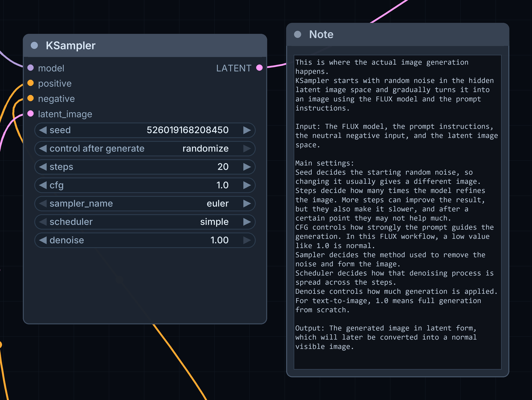This screenshot has width=532, height=400.
Task: Click the model input label
Action: 51,68
